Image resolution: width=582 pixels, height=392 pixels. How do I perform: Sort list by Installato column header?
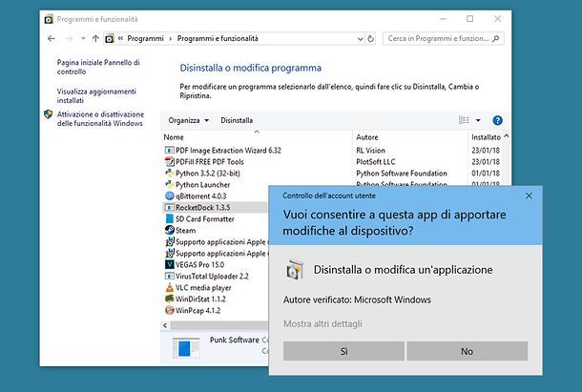coord(486,137)
